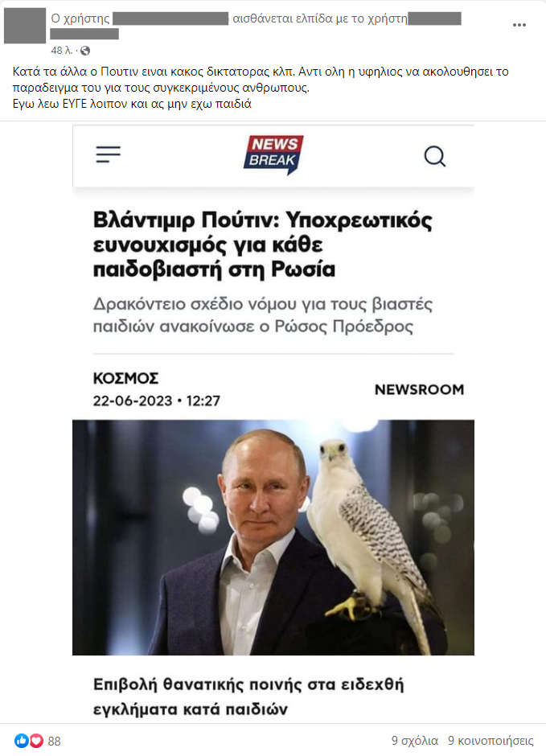The image size is (546, 756).
Task: Click the 48 λ. post timestamp
Action: 62,50
